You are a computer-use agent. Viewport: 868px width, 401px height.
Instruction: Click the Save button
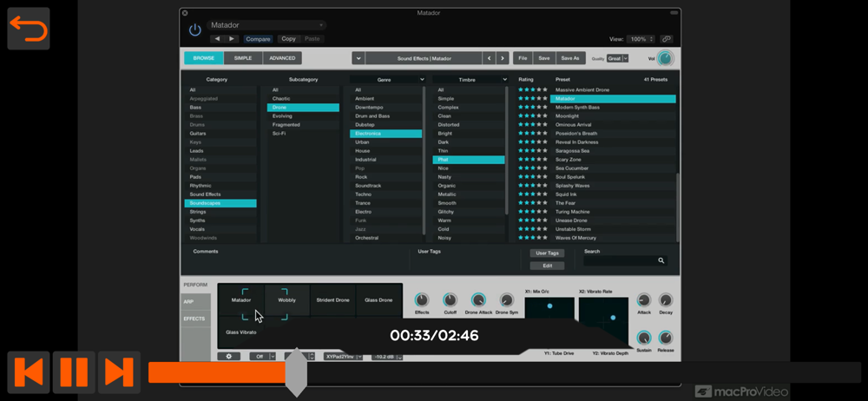point(544,58)
